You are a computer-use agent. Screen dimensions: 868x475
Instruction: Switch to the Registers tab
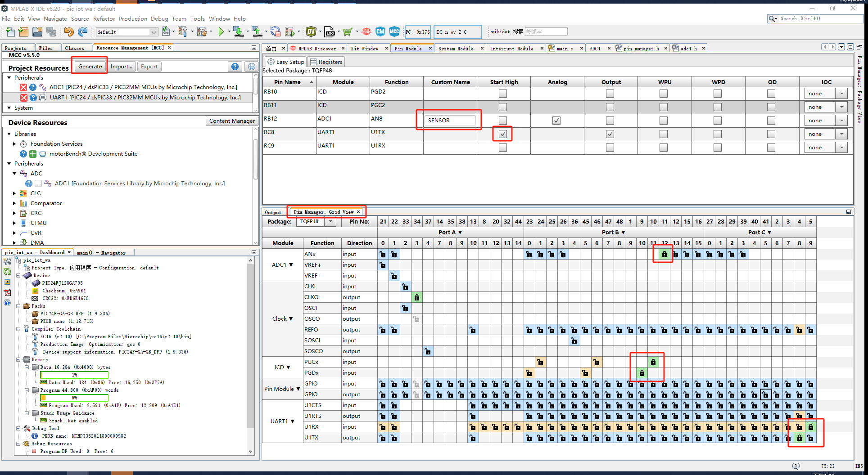(x=326, y=62)
